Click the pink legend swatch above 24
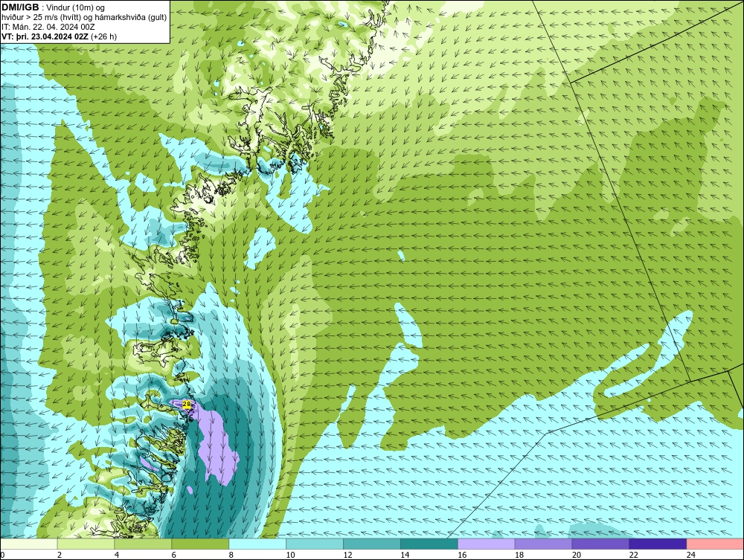Viewport: 744px width, 560px height. [x=715, y=544]
